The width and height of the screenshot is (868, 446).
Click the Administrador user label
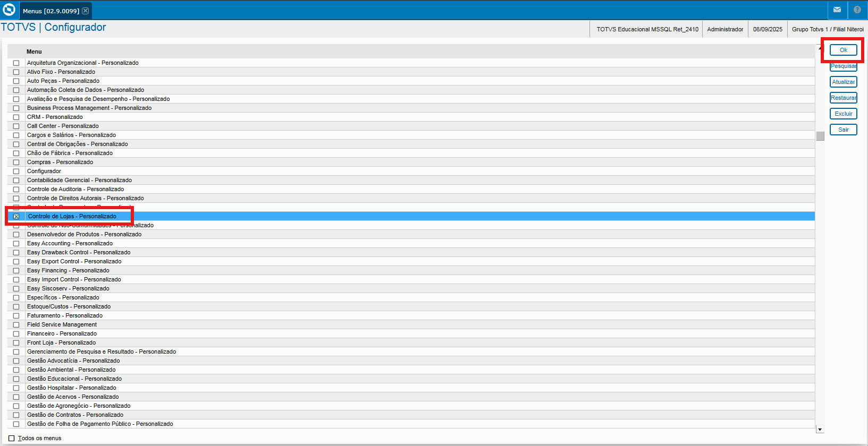point(725,29)
